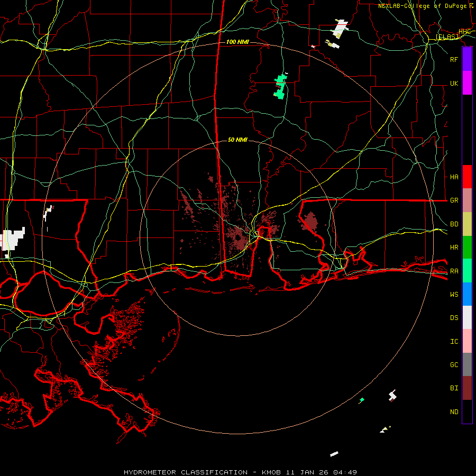Viewport: 476px width, 476px height.
Task: Click the IC legend label
Action: tap(454, 342)
